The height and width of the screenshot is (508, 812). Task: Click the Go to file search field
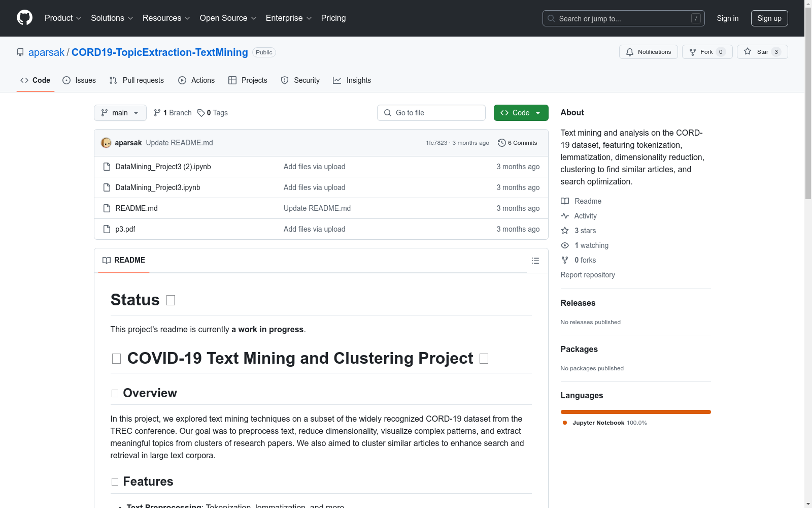click(x=431, y=113)
